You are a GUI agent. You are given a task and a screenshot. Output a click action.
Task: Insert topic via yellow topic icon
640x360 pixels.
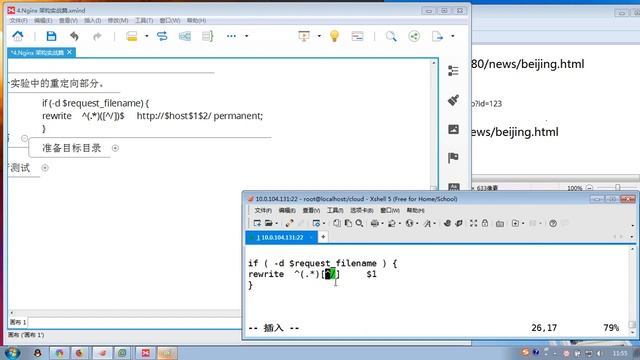point(131,36)
